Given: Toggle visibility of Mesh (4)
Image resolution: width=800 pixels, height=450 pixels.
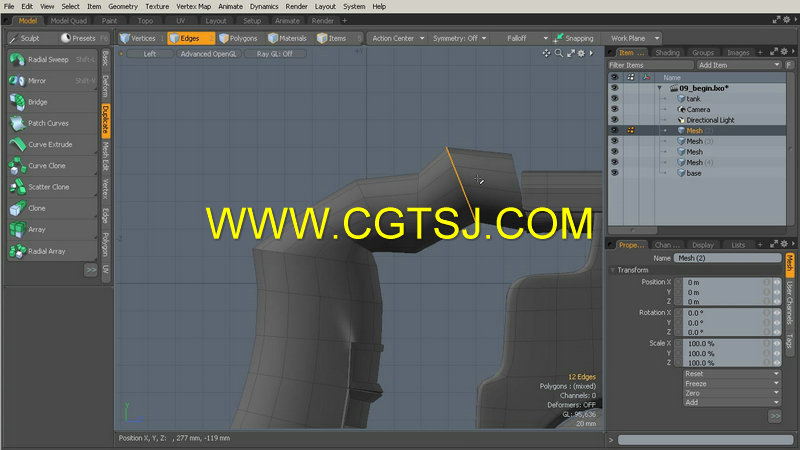Looking at the screenshot, I should coord(614,162).
